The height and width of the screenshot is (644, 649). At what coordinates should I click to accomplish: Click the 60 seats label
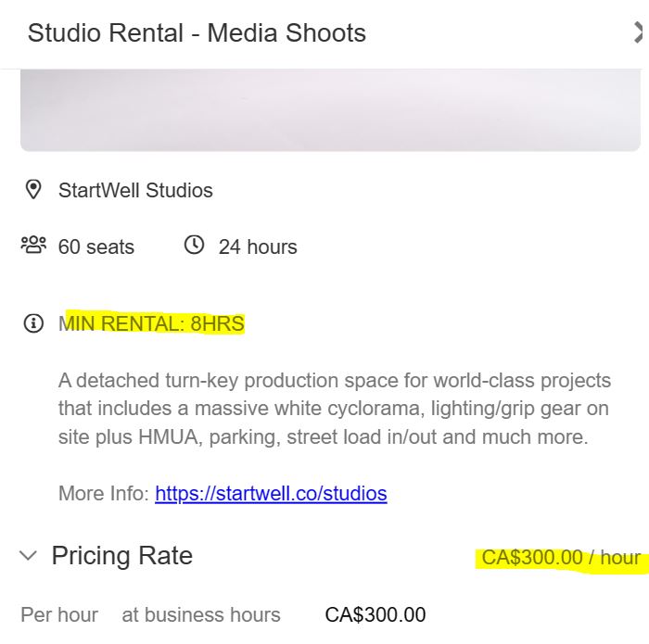96,247
